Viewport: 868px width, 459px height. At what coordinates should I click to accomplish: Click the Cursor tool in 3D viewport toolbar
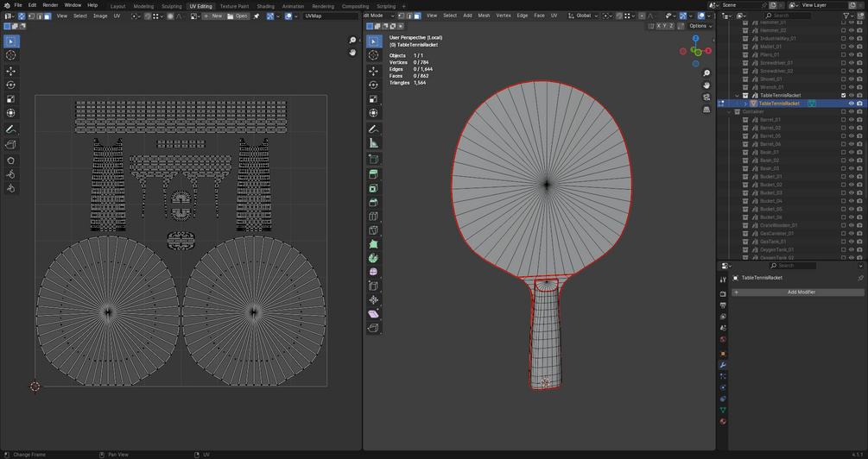point(373,55)
